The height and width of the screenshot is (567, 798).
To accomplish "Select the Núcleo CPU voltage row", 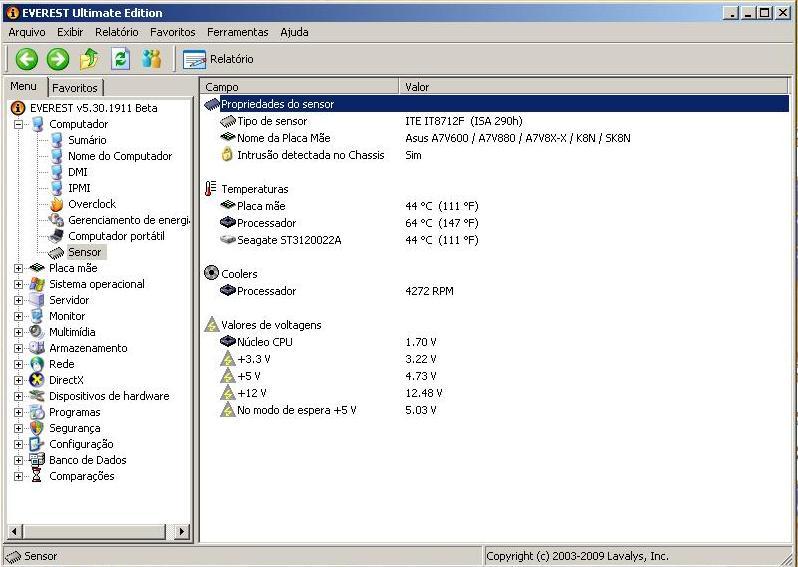I will click(496, 342).
